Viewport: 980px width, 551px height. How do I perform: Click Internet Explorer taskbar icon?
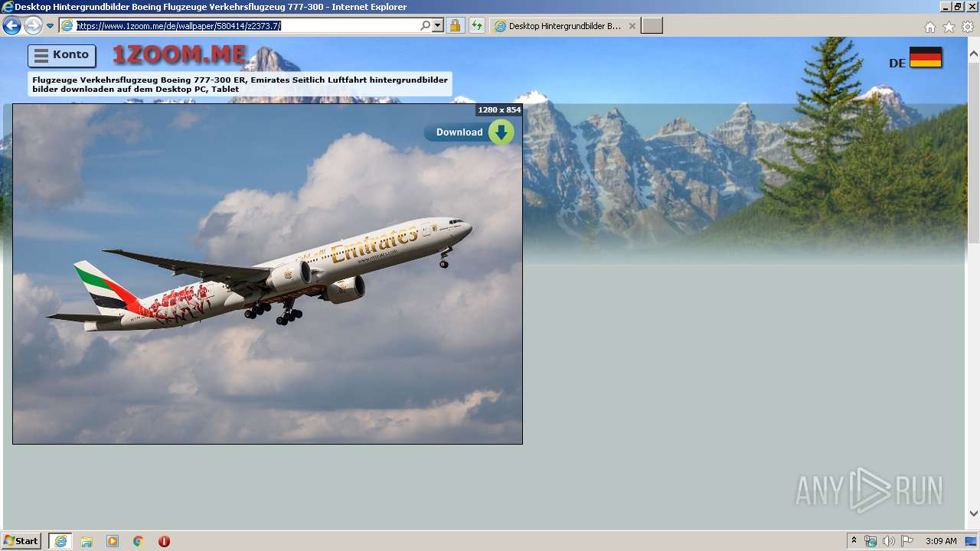(x=60, y=541)
